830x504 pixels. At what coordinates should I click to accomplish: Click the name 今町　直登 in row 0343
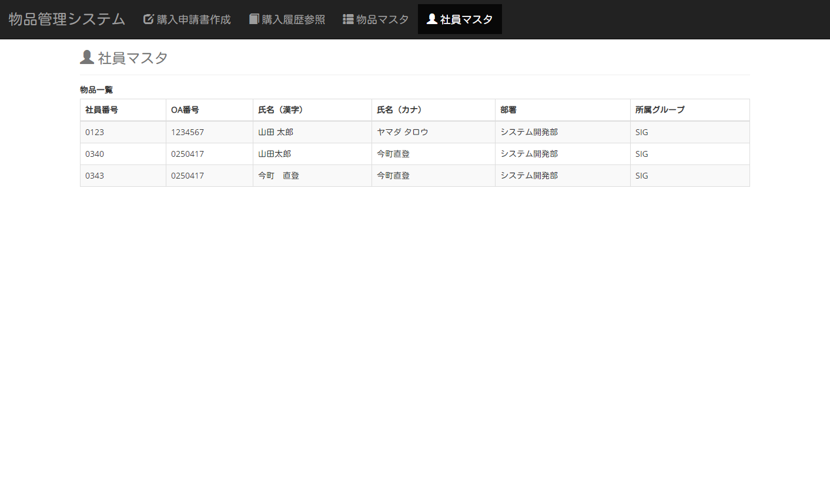[279, 176]
